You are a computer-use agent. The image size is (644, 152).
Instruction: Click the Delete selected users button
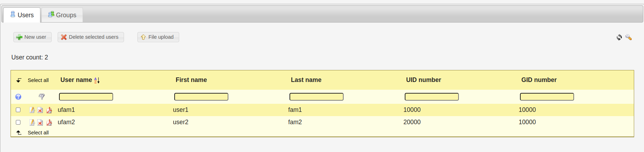pos(91,37)
